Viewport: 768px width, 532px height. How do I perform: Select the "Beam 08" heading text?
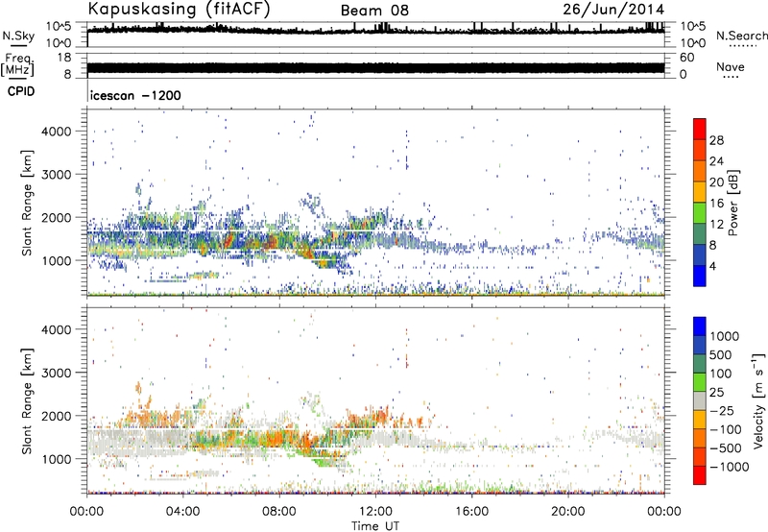[x=374, y=11]
